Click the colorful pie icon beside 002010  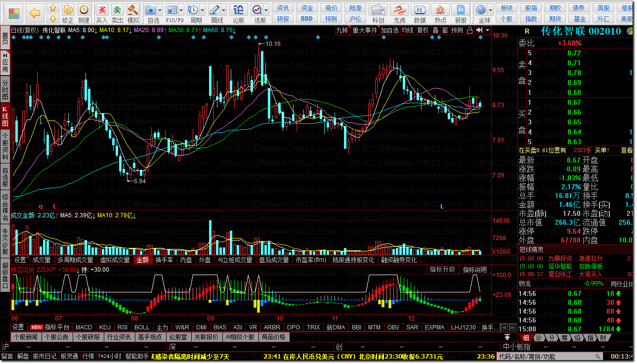(x=630, y=31)
